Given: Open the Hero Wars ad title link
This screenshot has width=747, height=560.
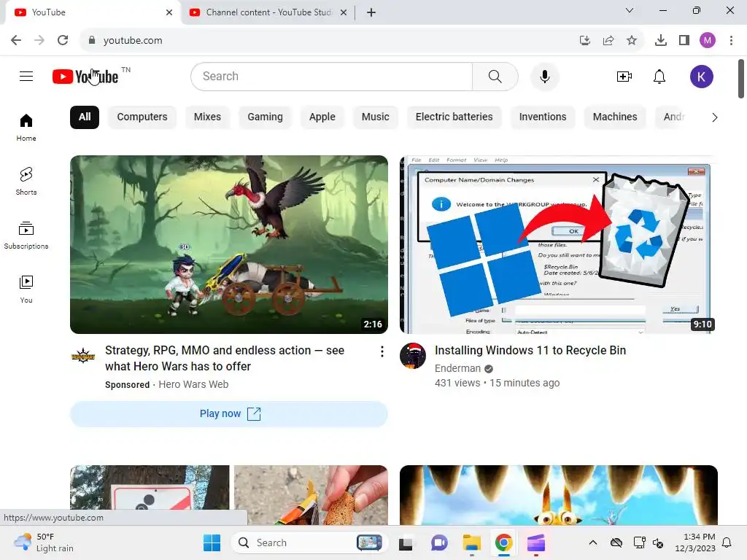Looking at the screenshot, I should point(225,358).
